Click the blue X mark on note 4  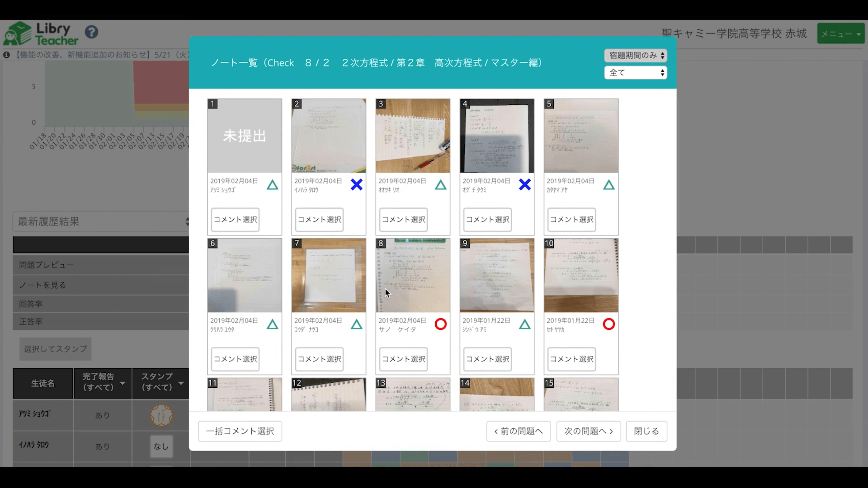point(525,185)
